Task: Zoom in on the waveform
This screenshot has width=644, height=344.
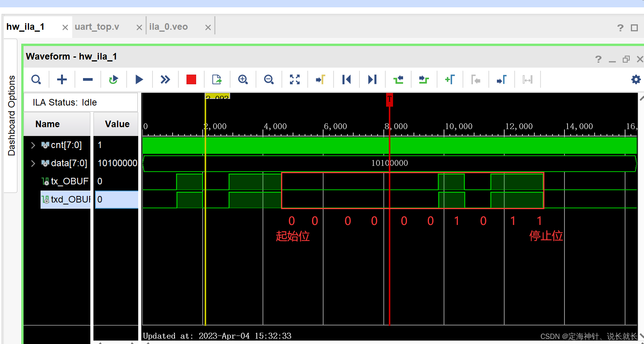Action: (x=243, y=80)
